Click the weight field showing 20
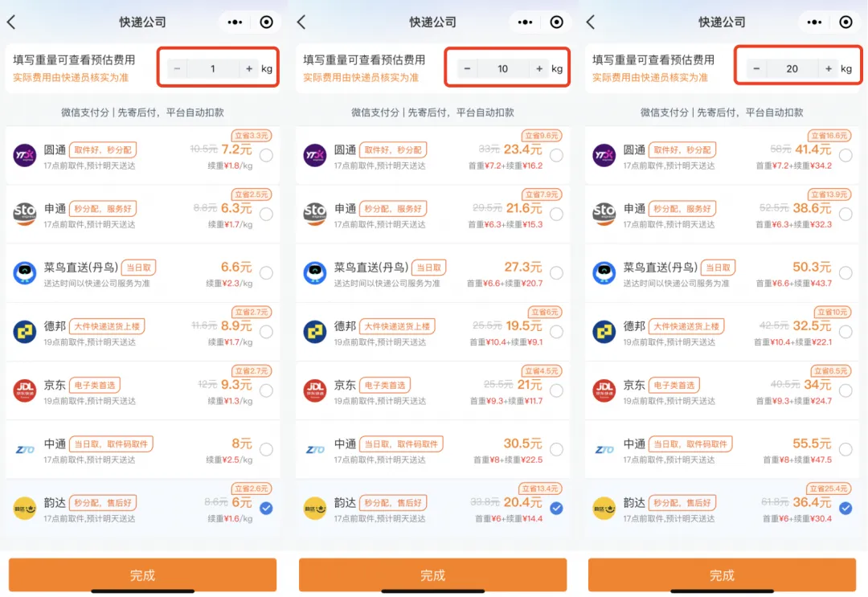 click(x=792, y=68)
